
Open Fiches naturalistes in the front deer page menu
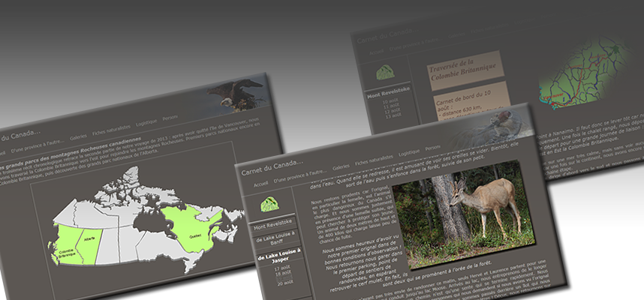tap(374, 160)
